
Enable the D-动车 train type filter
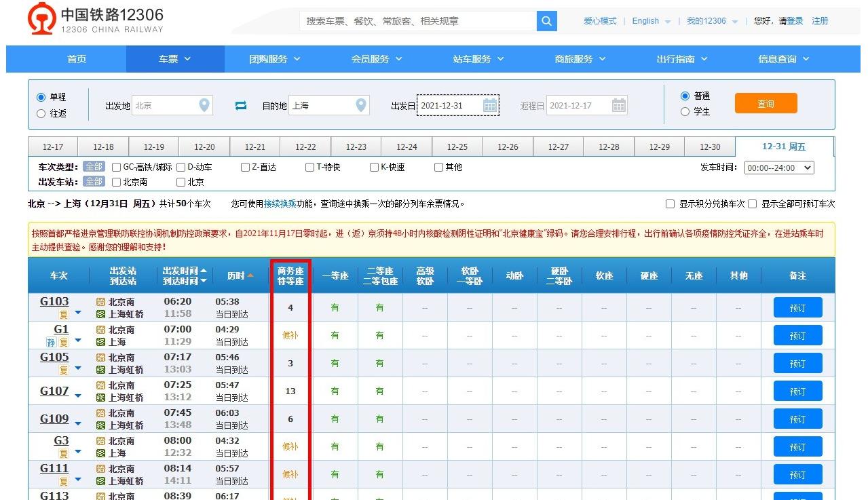[181, 166]
